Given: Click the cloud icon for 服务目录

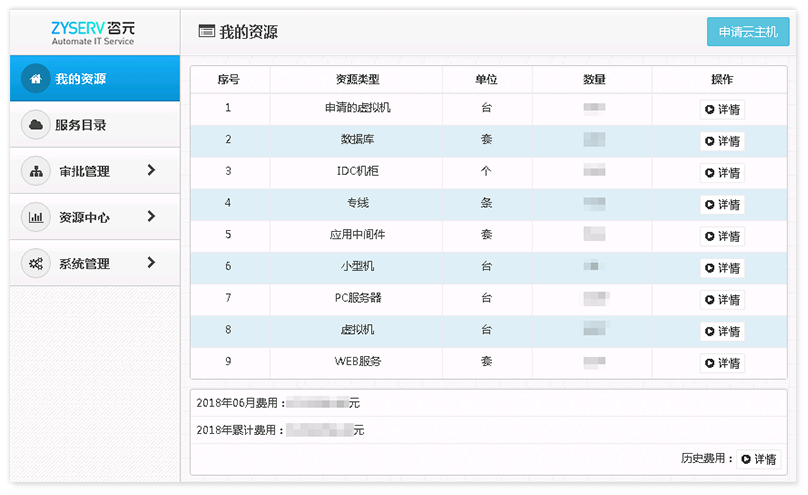Looking at the screenshot, I should click(x=35, y=125).
